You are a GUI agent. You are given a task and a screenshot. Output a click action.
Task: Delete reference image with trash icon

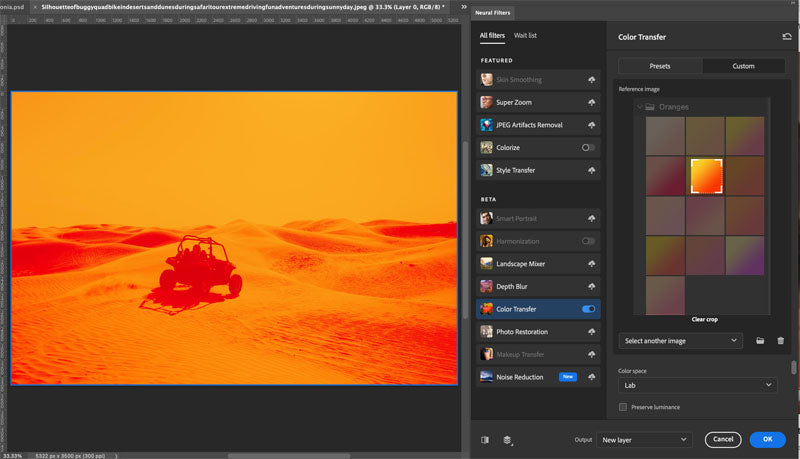coord(780,341)
